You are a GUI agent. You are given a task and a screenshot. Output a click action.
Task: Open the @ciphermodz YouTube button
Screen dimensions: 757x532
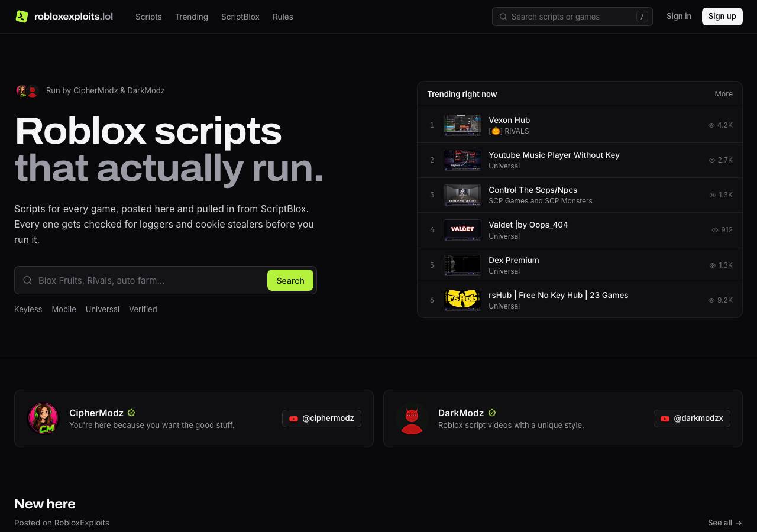pos(322,419)
